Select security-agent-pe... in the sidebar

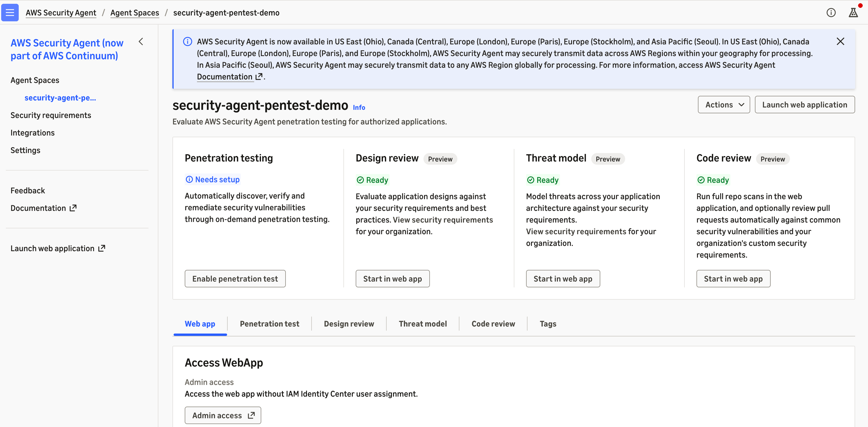[60, 98]
